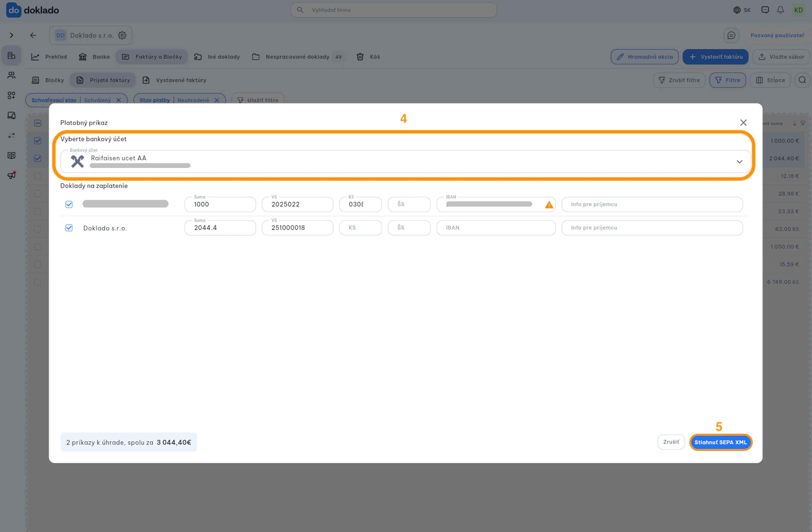Switch to the Bločky subtab
Screen dimensions: 812x532
(x=48, y=80)
